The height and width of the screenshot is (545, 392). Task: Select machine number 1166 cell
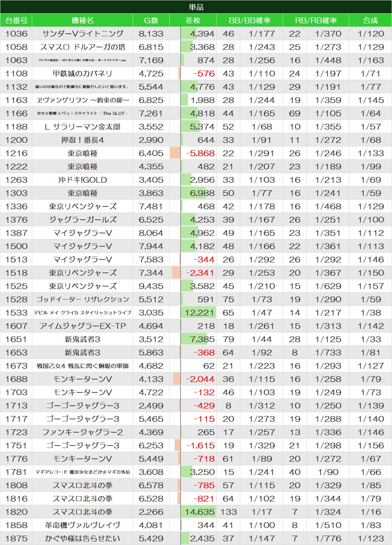point(16,113)
